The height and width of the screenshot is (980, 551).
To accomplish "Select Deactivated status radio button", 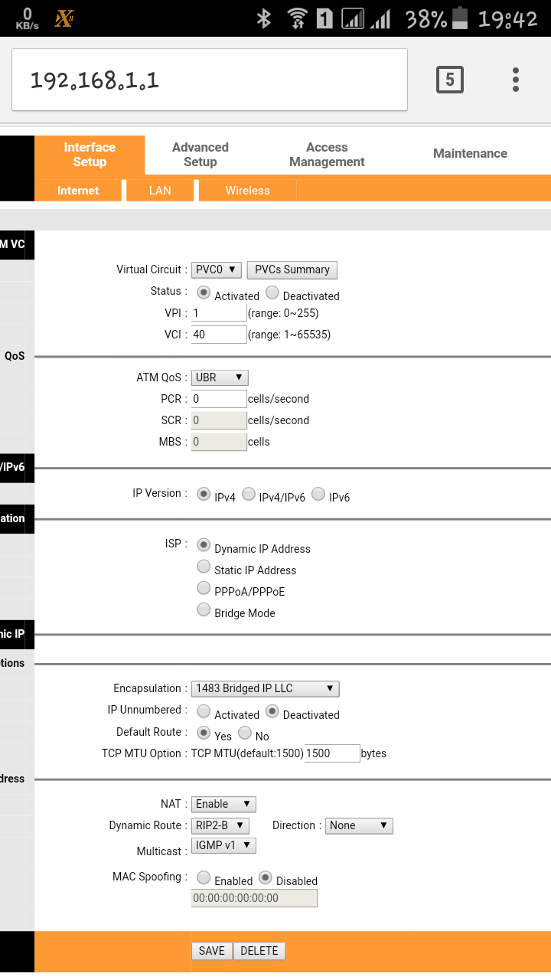I will pyautogui.click(x=273, y=292).
